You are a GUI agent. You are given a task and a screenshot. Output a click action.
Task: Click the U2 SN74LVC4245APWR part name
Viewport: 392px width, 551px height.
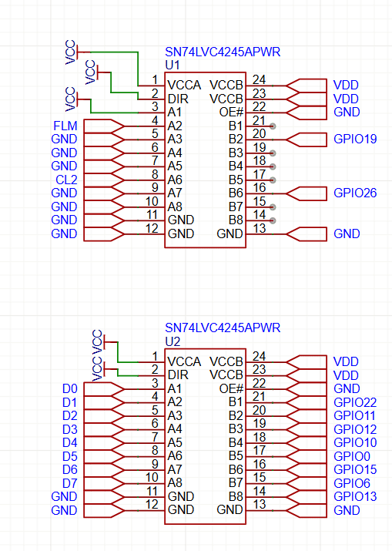(223, 328)
